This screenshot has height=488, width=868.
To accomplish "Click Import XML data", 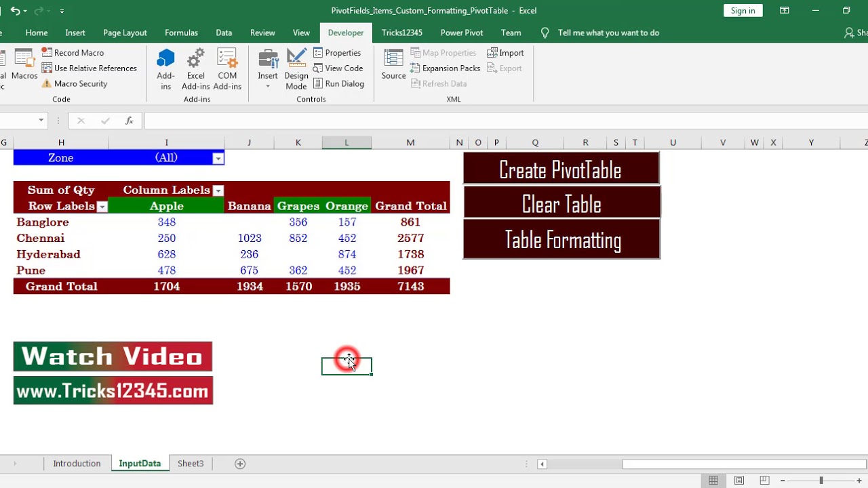I will [x=505, y=52].
